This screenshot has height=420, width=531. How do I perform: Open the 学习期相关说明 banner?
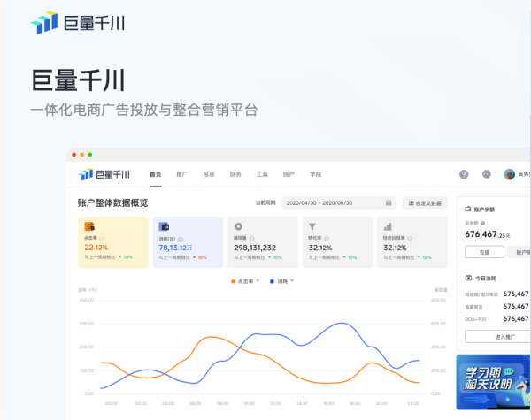[x=494, y=382]
